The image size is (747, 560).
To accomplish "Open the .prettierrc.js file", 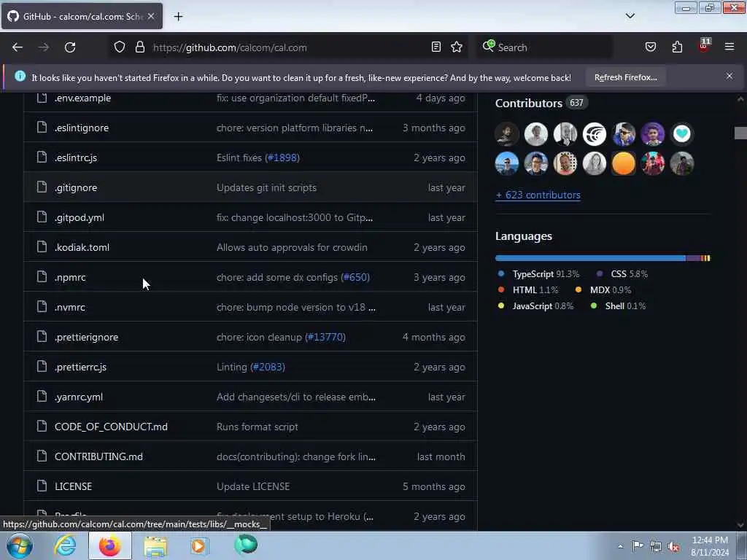I will point(80,367).
